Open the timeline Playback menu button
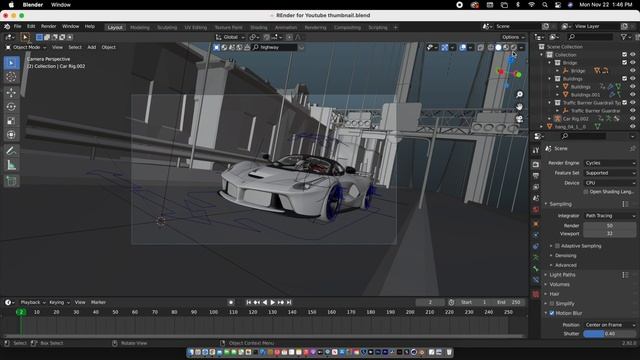Image resolution: width=640 pixels, height=360 pixels. pos(33,302)
